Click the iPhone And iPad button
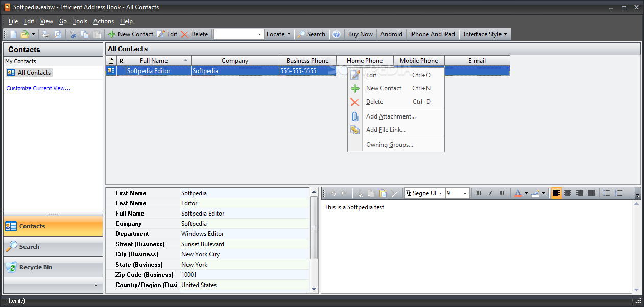The height and width of the screenshot is (307, 644). pos(433,34)
